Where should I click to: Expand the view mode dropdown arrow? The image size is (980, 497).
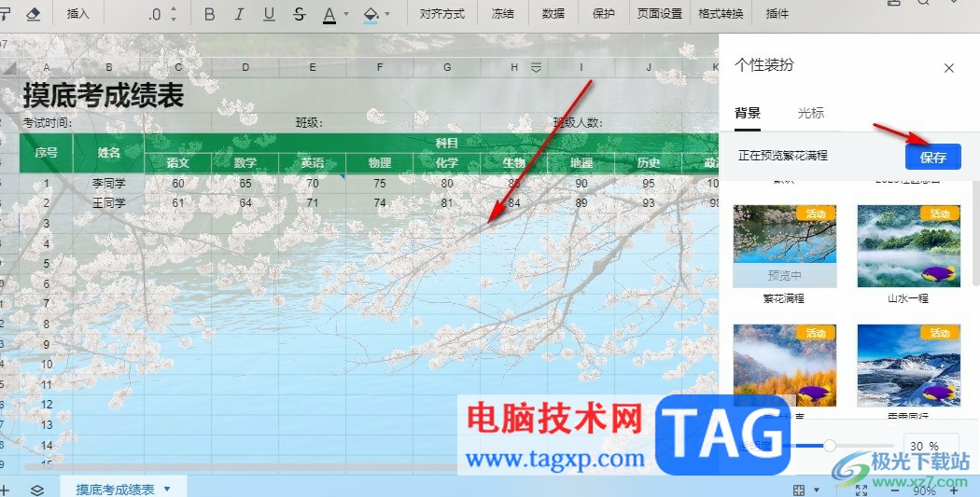point(817,490)
